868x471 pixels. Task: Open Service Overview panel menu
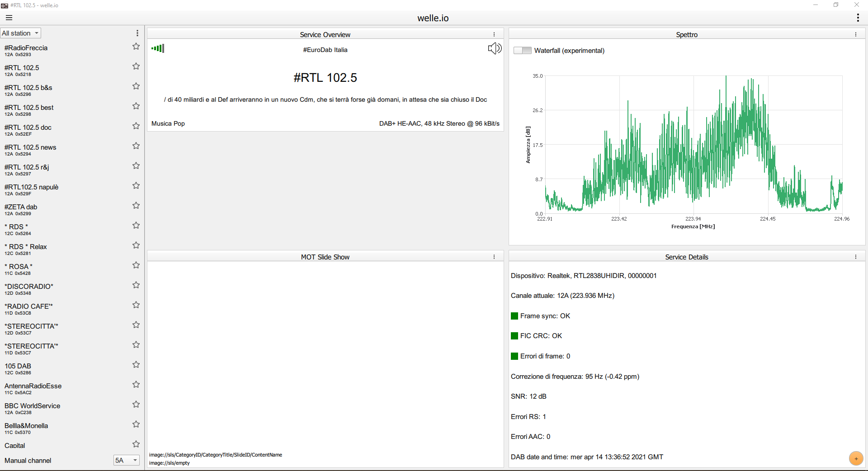coord(494,34)
